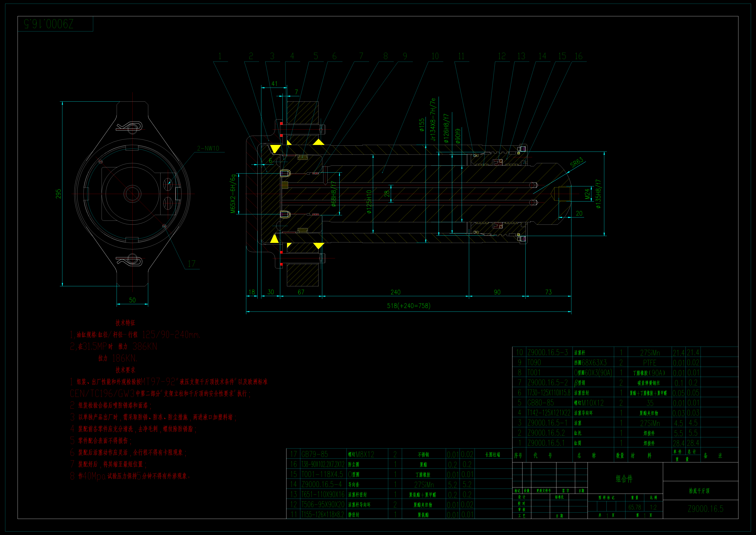The height and width of the screenshot is (535, 756).
Task: Select the T651-110X90X16 code cell
Action: tap(323, 494)
